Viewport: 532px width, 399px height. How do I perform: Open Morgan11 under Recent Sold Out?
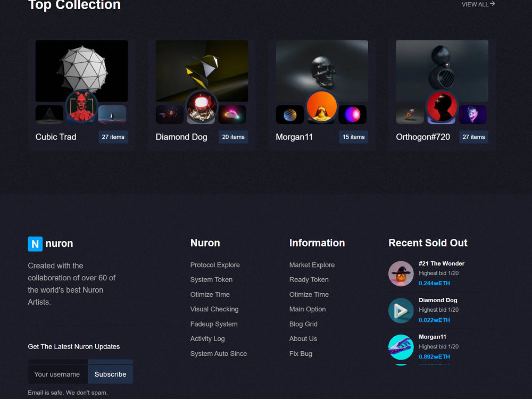coord(432,337)
